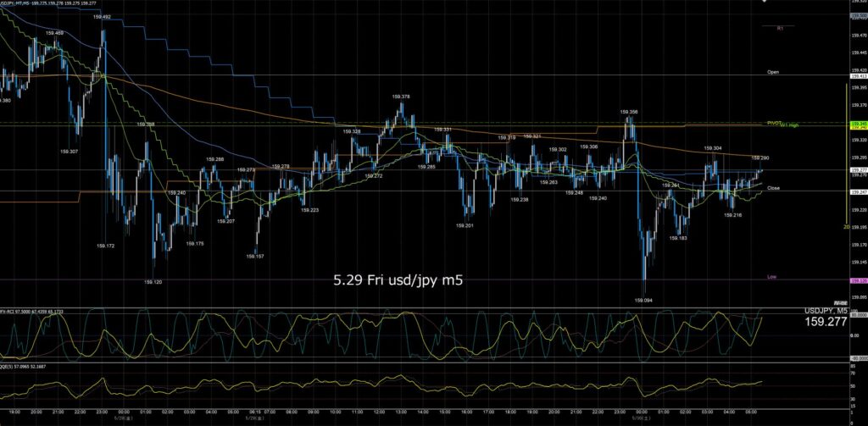
Task: Select the 159.445 price axis tick
Action: 860,53
